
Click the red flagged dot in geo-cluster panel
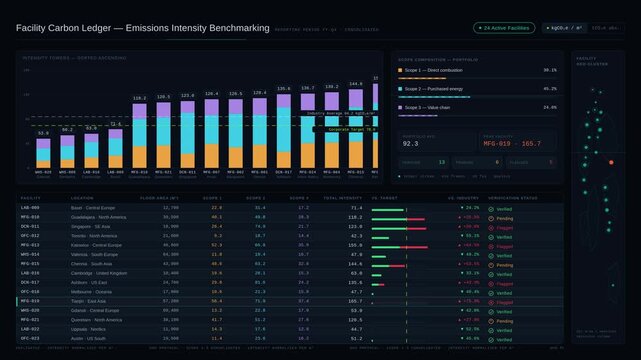coord(611,163)
